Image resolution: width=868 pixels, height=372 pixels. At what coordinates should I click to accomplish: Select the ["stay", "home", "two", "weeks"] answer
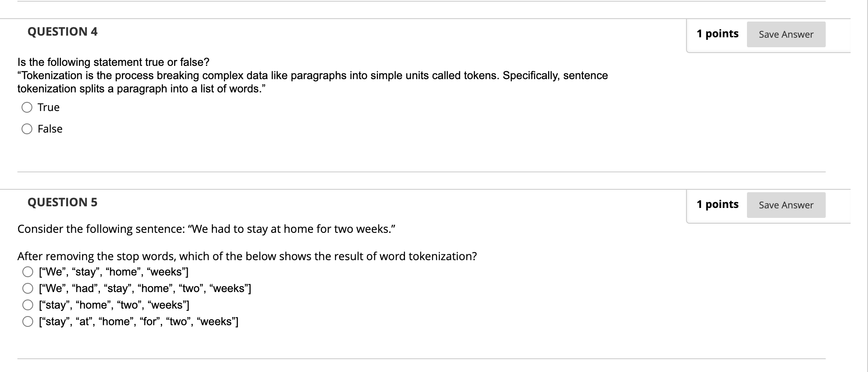point(27,304)
